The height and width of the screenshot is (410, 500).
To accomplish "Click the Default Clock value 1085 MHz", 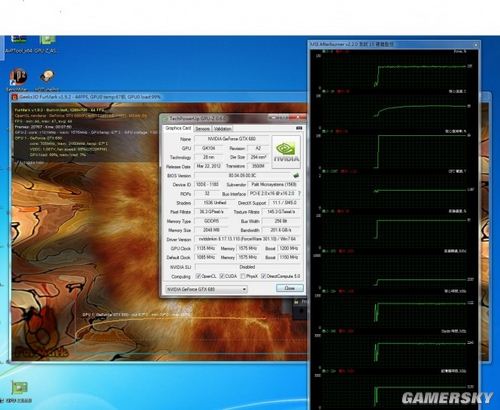I will tap(206, 257).
